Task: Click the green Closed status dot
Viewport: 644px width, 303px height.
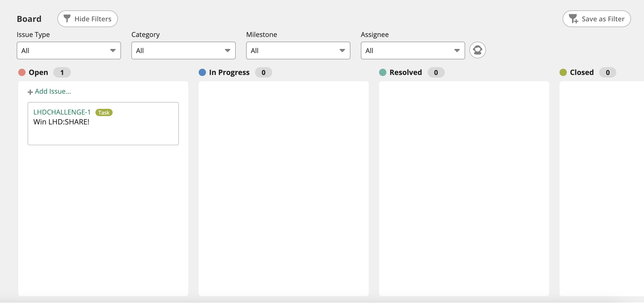Action: tap(563, 72)
